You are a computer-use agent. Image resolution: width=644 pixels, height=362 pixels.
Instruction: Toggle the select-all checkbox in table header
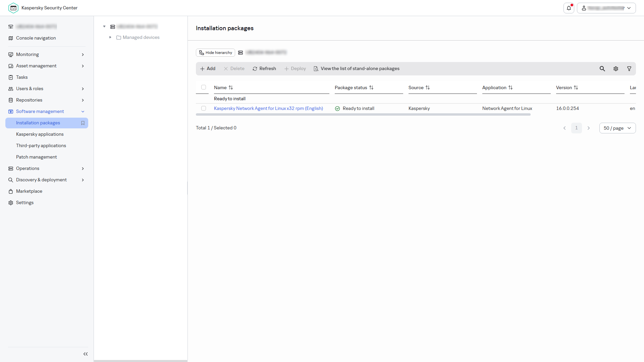[x=204, y=87]
